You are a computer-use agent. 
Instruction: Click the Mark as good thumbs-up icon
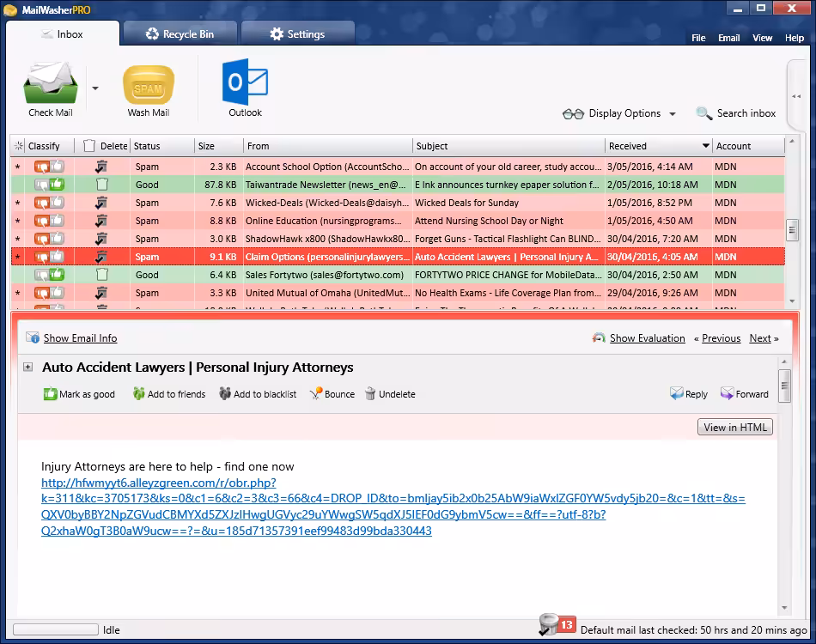coord(51,394)
